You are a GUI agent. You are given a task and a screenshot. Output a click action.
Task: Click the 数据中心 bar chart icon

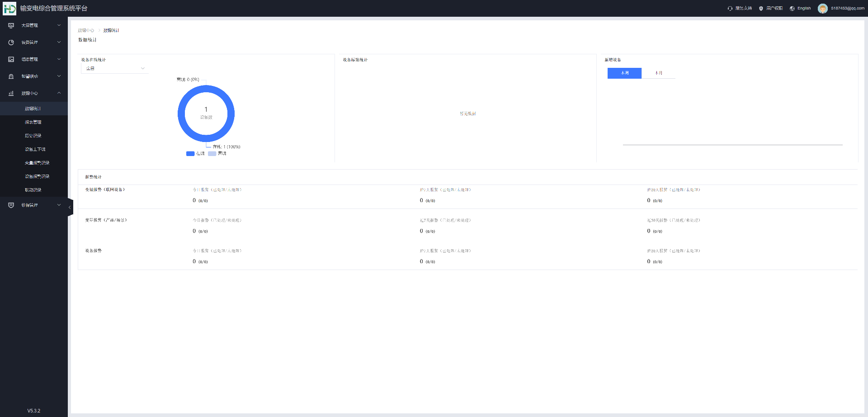tap(11, 93)
